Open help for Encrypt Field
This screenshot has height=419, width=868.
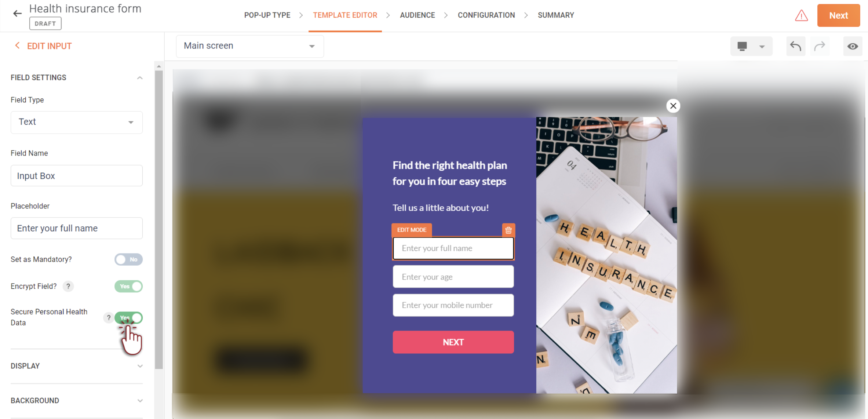[x=68, y=286]
